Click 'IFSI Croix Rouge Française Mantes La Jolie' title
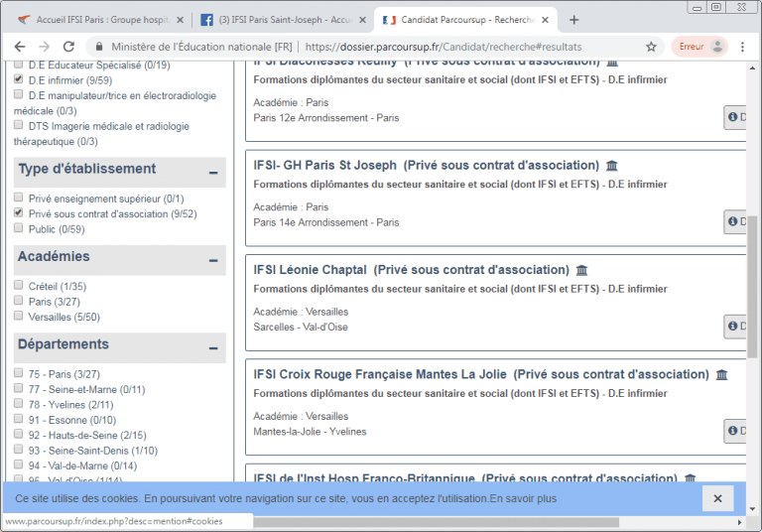 (380, 374)
